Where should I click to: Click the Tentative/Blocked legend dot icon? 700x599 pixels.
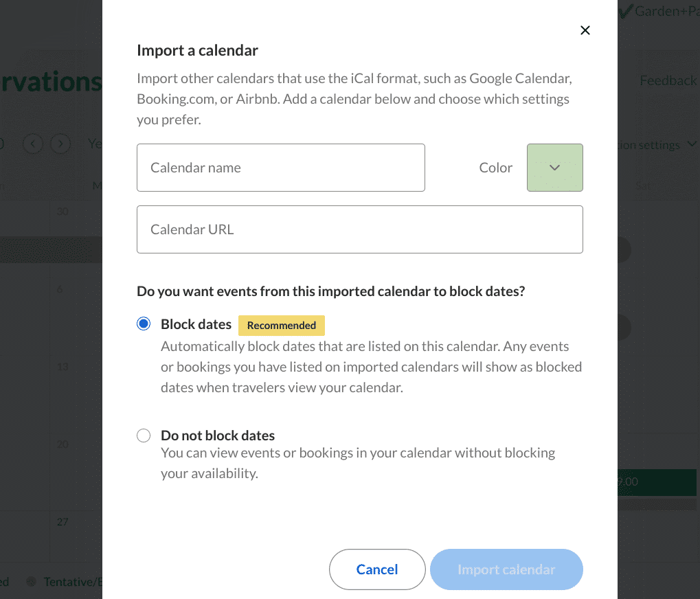pos(31,582)
